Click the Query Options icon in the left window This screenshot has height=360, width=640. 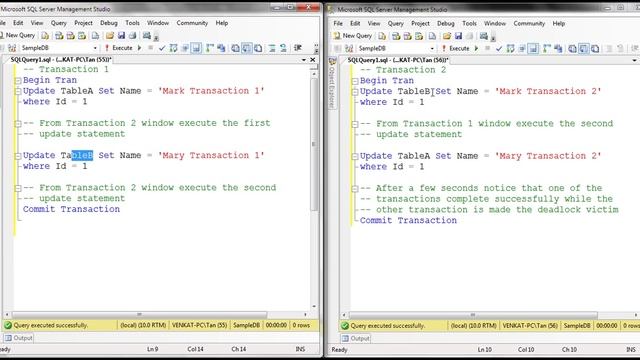(185, 48)
